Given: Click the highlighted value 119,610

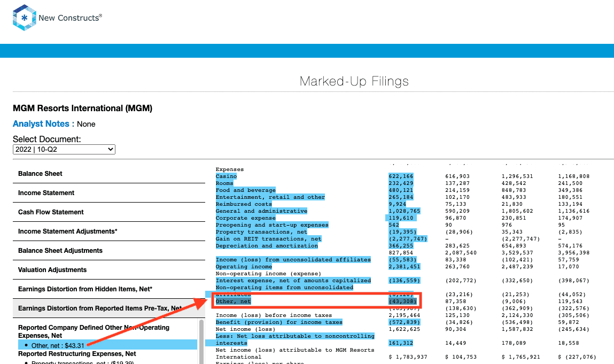Looking at the screenshot, I should (401, 218).
